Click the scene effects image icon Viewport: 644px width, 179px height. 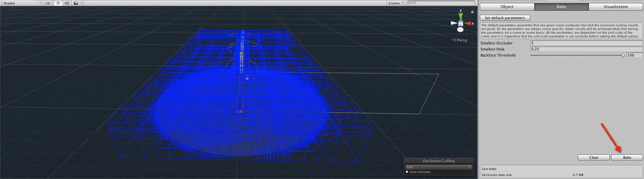[76, 3]
